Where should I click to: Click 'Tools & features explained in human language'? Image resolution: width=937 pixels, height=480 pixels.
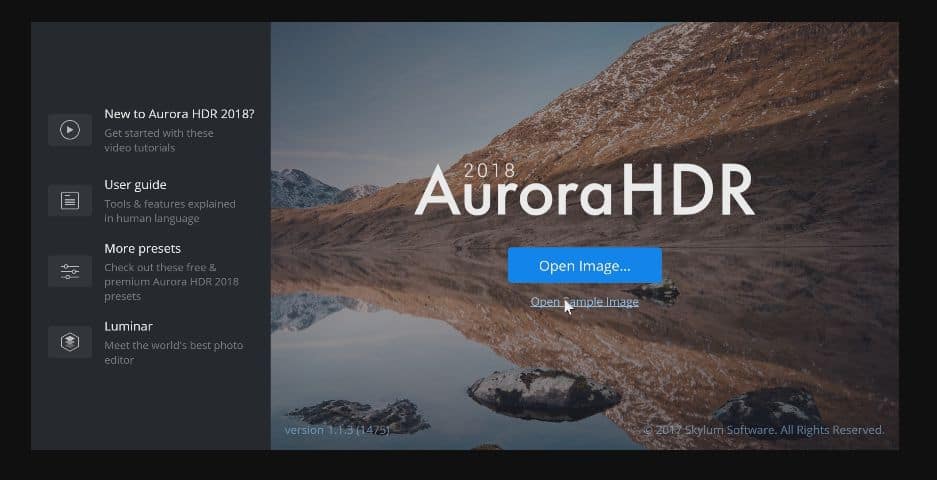click(170, 211)
